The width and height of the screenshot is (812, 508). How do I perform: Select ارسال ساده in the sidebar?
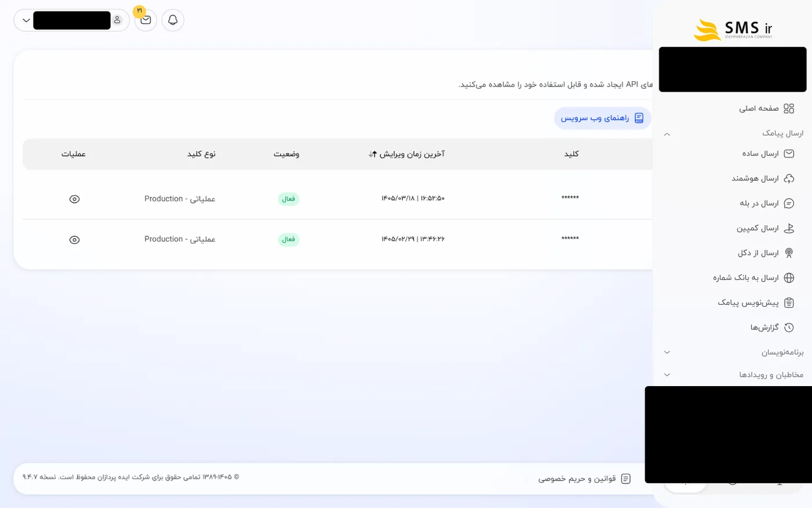pos(760,154)
